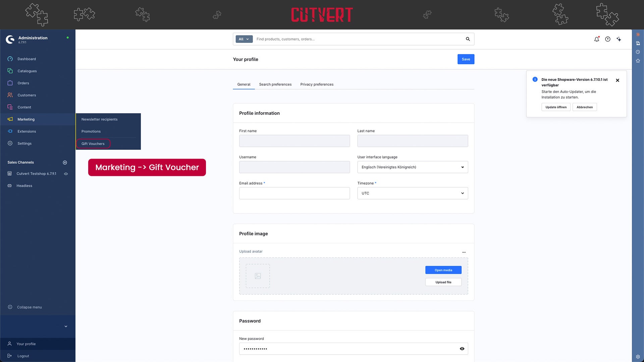Viewport: 644px width, 362px height.
Task: Click the gear icon at bottom right strip
Action: click(638, 357)
